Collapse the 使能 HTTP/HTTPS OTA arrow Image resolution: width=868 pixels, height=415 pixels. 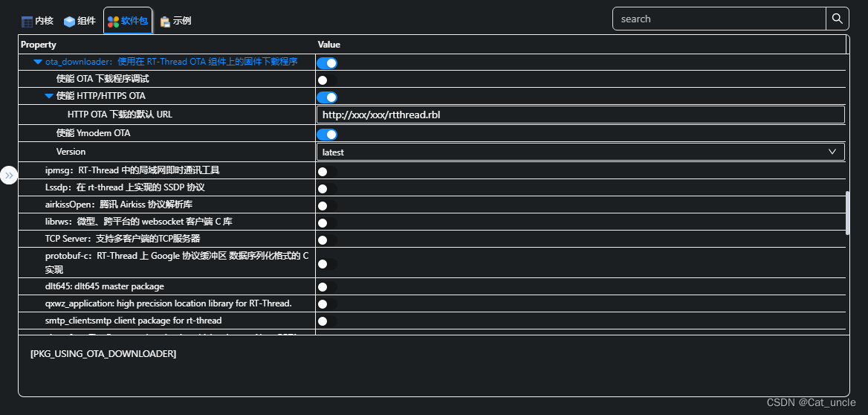click(x=49, y=96)
